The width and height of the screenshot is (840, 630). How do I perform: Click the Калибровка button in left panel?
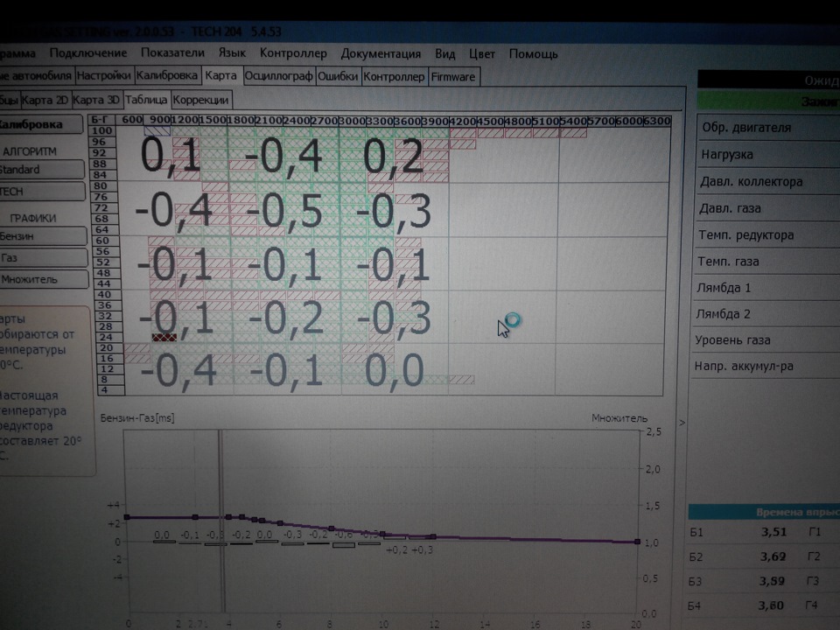coord(40,125)
